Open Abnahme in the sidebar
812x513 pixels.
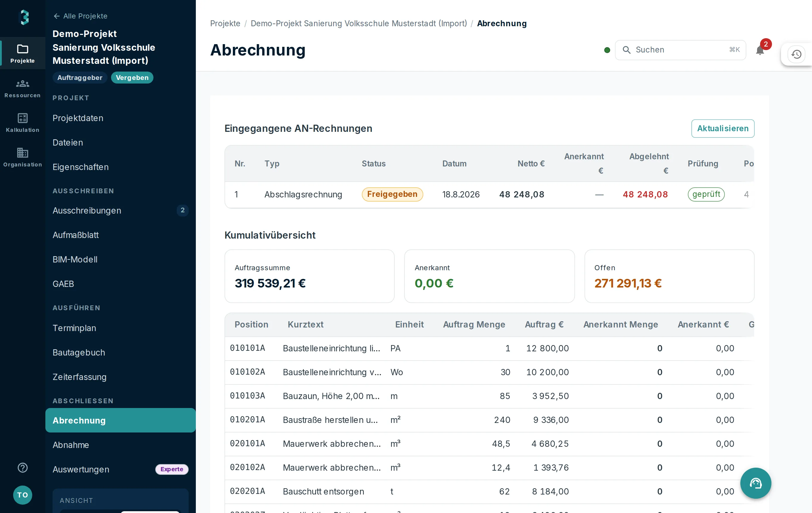click(120, 445)
